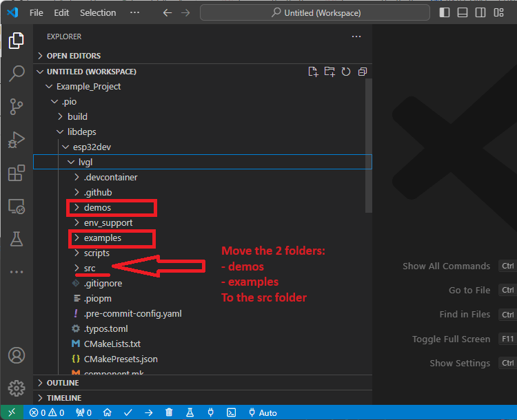This screenshot has height=420, width=517.
Task: Click PlatformIO Build checkmark in status bar
Action: click(128, 412)
